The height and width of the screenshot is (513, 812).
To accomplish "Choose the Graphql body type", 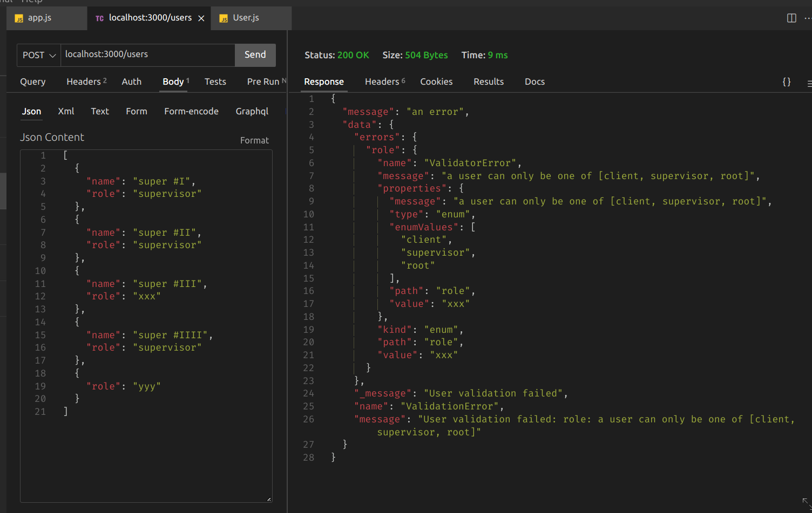I will [x=252, y=111].
